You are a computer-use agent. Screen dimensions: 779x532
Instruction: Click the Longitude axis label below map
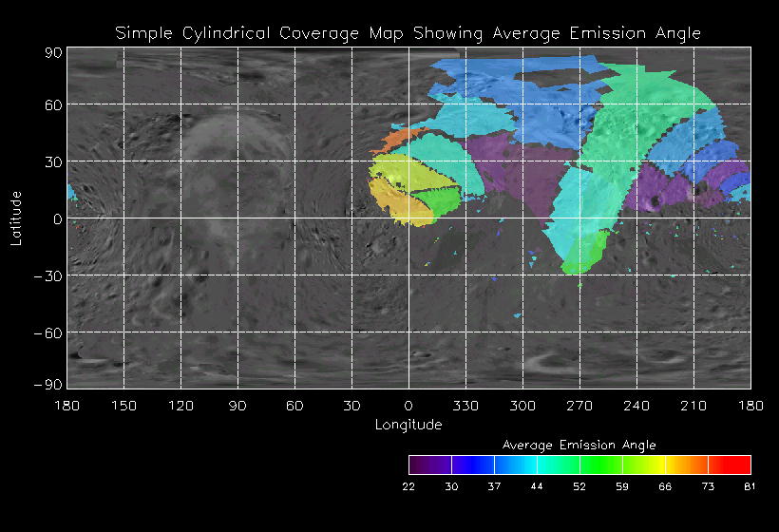(x=408, y=425)
